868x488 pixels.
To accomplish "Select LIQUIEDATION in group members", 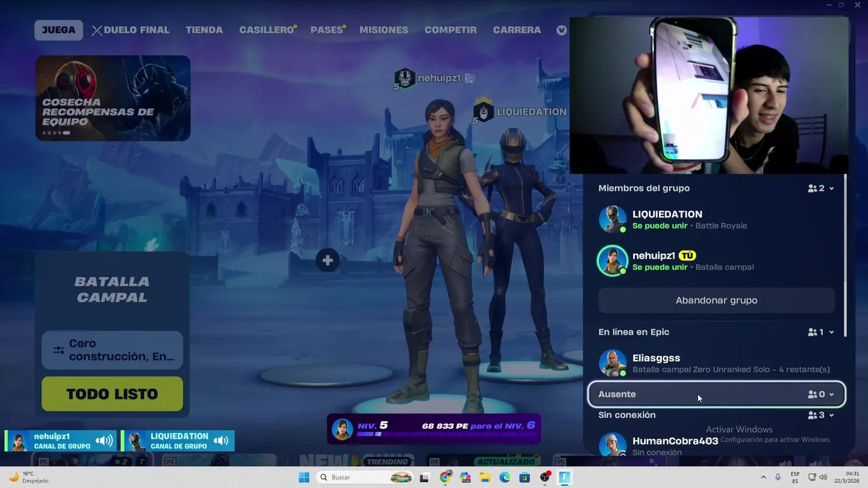I will point(716,220).
